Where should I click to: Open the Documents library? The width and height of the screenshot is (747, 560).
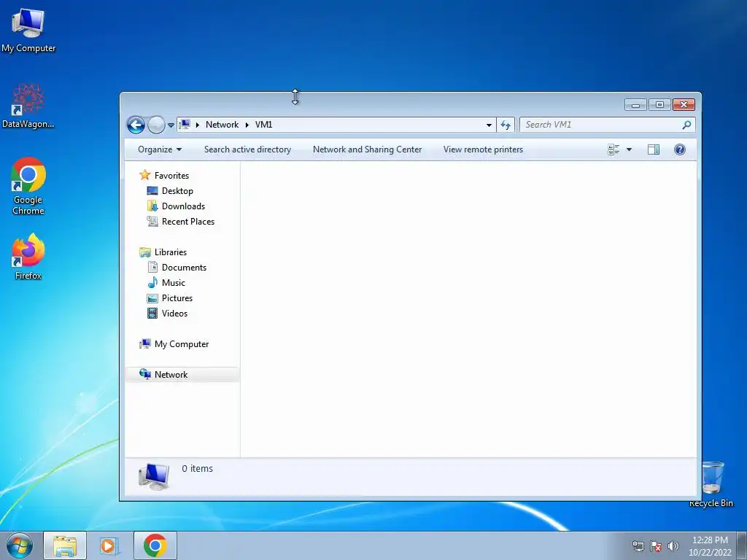[x=184, y=268]
